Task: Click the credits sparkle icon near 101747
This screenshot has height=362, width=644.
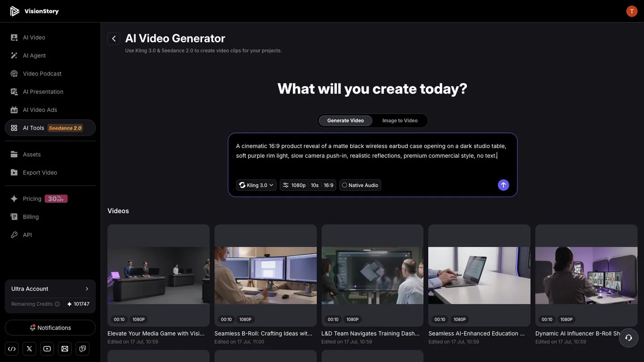Action: point(69,304)
